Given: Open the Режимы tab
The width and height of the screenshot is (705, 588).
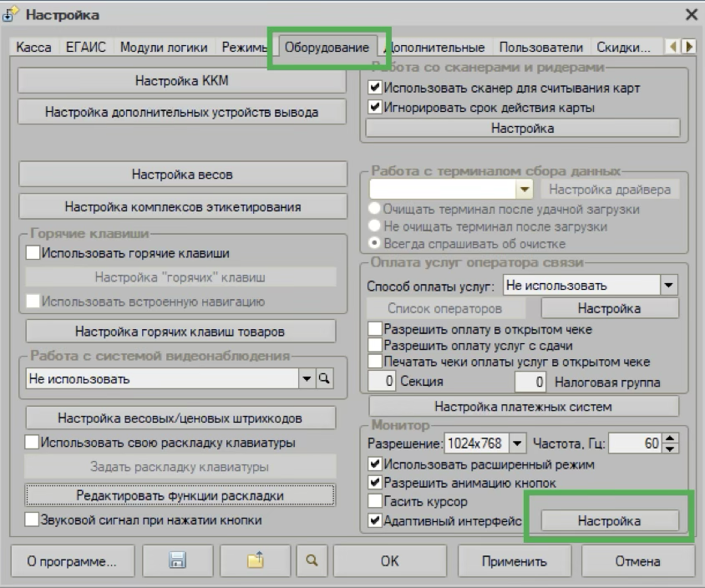Looking at the screenshot, I should [245, 48].
